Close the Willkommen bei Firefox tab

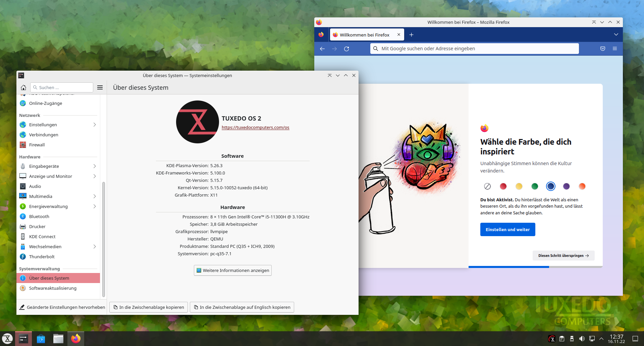click(399, 34)
